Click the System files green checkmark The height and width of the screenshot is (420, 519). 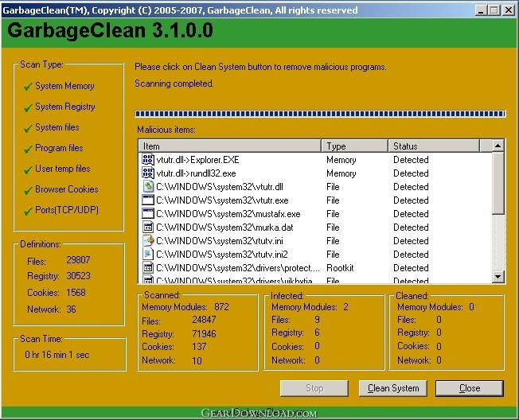pyautogui.click(x=28, y=128)
